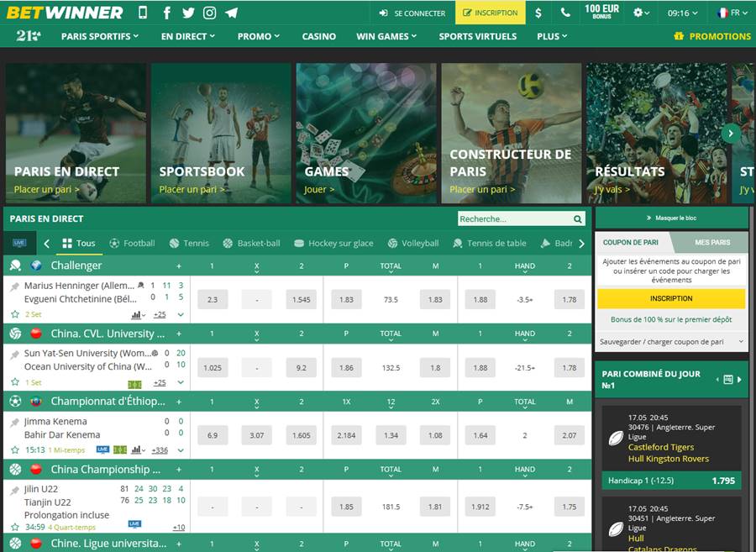The height and width of the screenshot is (552, 756).
Task: Click the mobile app phone icon
Action: (143, 13)
